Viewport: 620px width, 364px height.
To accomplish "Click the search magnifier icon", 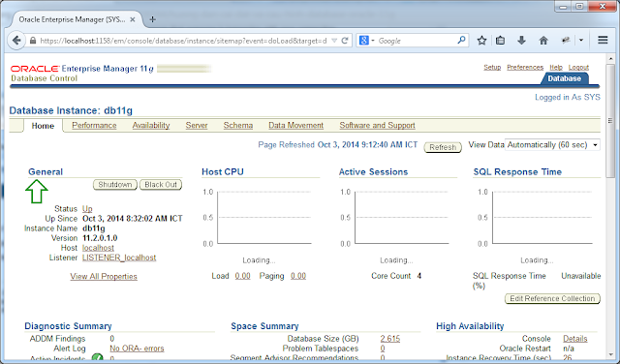I will pyautogui.click(x=461, y=41).
